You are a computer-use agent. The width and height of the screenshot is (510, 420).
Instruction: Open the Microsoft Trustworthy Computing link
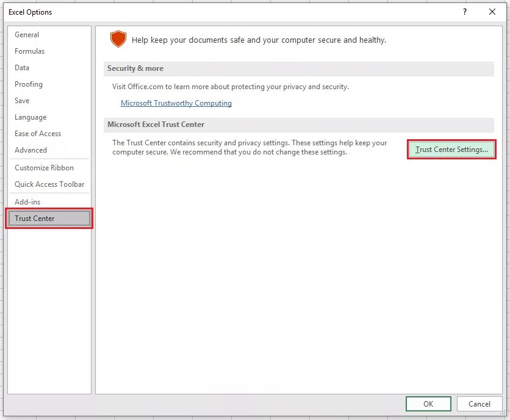point(176,103)
